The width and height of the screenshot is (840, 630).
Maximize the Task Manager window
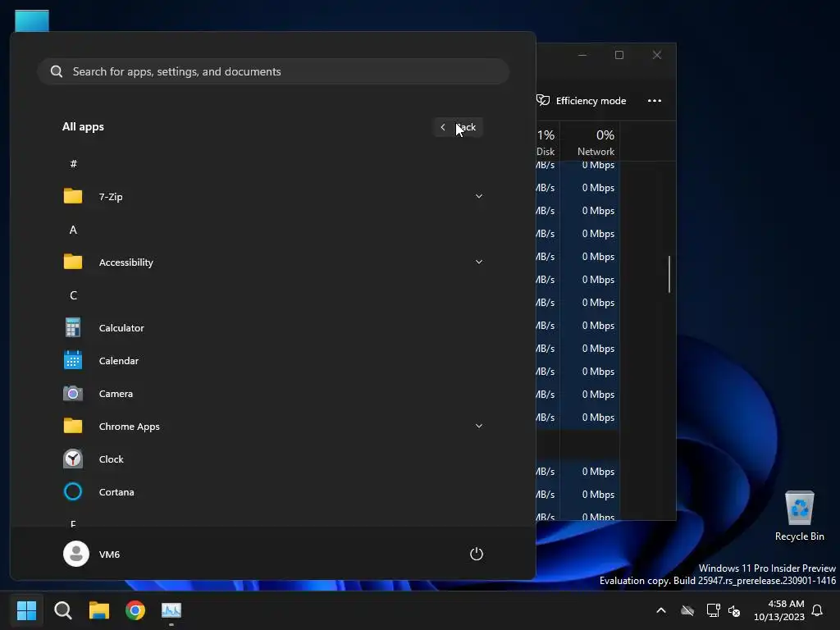[x=619, y=55]
